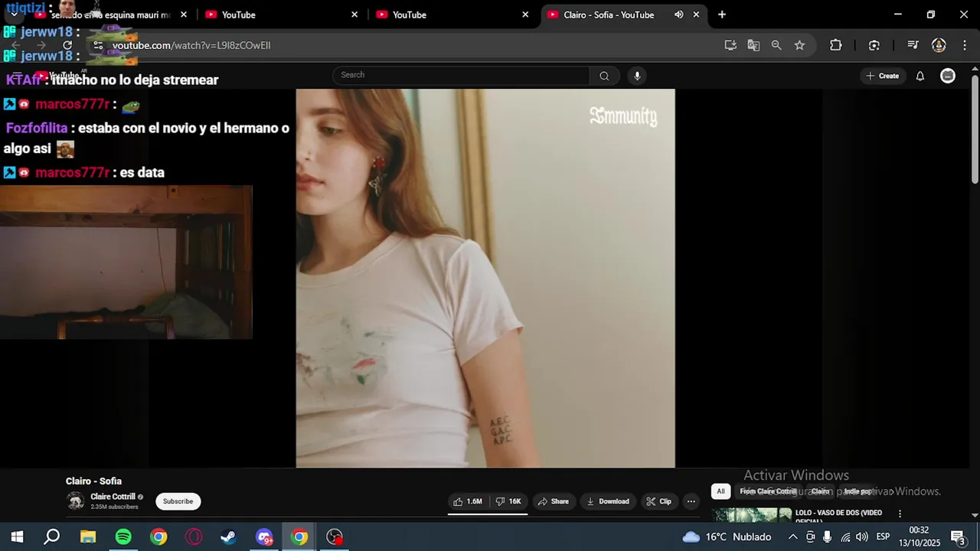
Task: Open OBS Studio from taskbar
Action: point(335,537)
